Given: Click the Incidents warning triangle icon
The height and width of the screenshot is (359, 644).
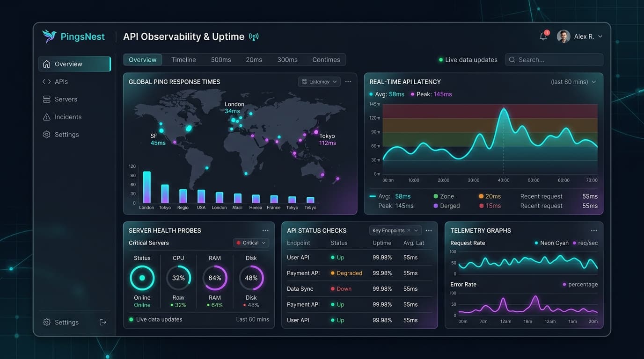Looking at the screenshot, I should pyautogui.click(x=46, y=117).
